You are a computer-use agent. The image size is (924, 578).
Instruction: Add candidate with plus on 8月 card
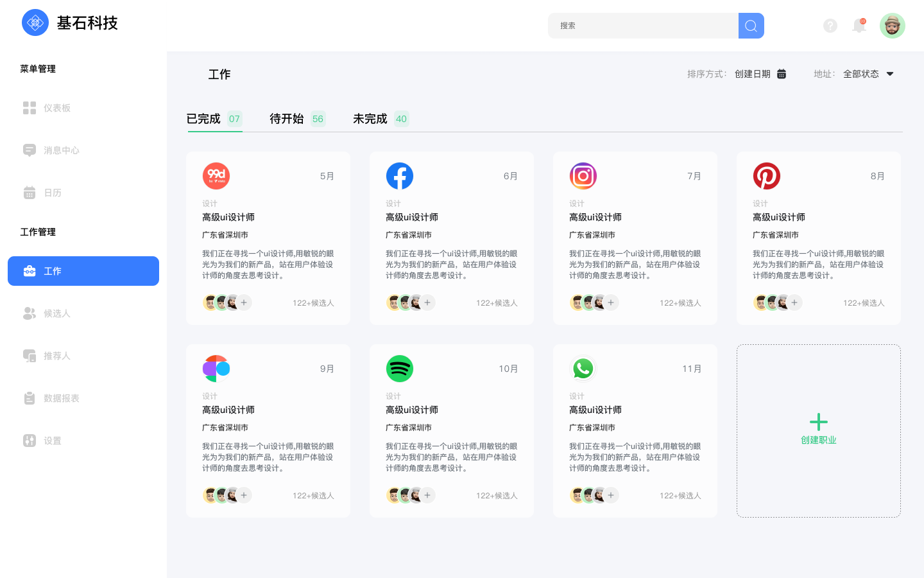click(x=794, y=302)
